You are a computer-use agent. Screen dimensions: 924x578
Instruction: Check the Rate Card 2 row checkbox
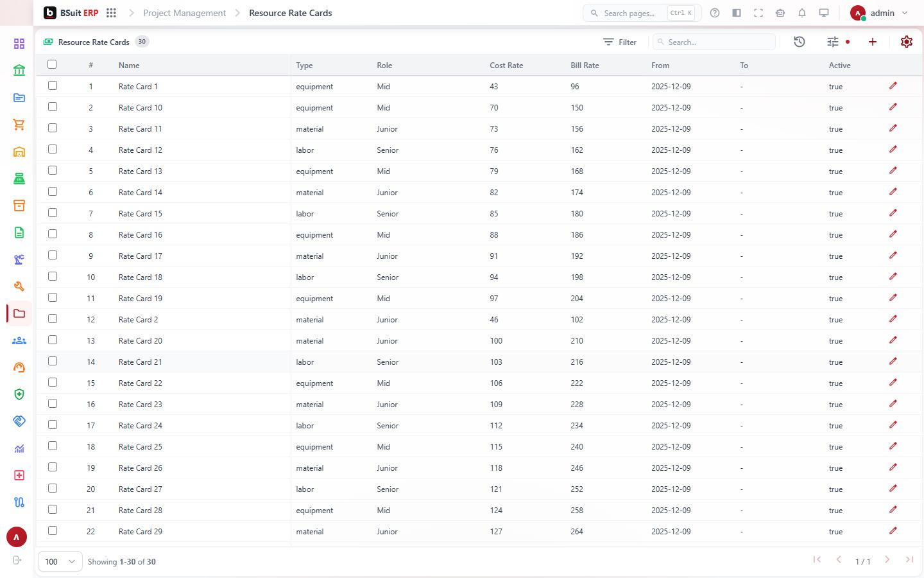click(53, 319)
